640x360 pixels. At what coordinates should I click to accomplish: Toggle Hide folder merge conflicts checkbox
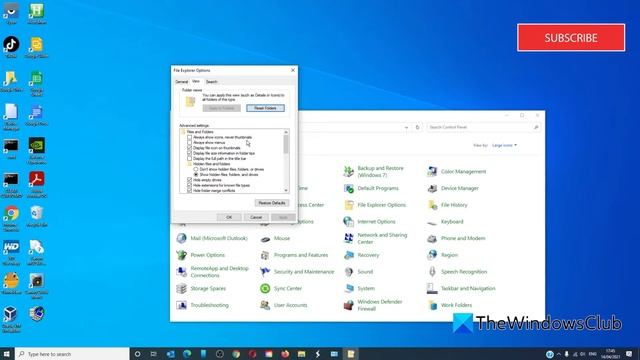189,191
